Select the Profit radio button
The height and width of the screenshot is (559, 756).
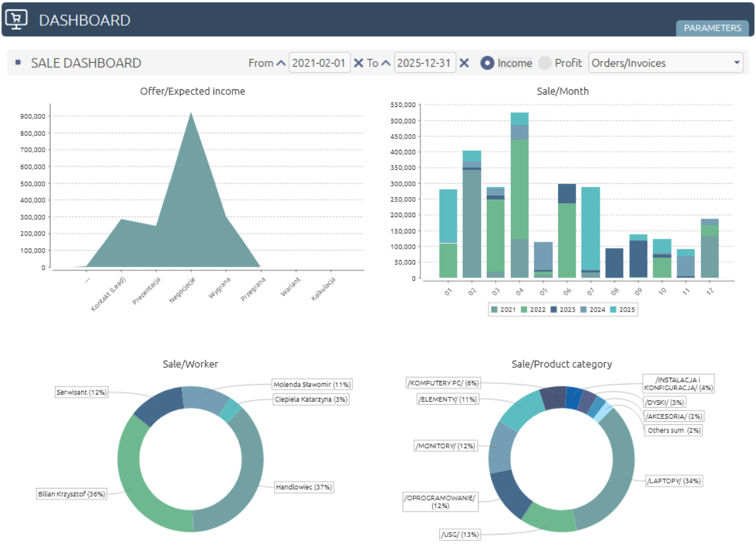pos(545,63)
